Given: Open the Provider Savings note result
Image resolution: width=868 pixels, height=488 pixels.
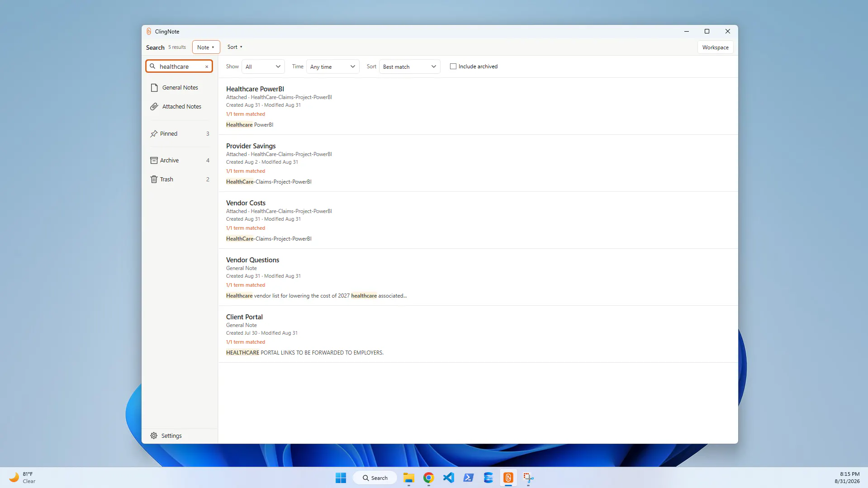Looking at the screenshot, I should (x=478, y=163).
